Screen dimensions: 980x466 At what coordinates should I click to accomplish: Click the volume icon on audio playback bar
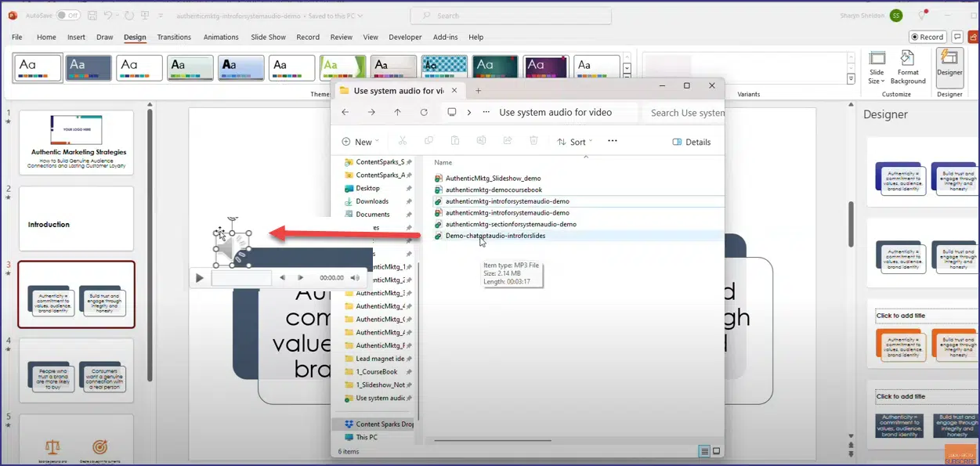(x=355, y=277)
